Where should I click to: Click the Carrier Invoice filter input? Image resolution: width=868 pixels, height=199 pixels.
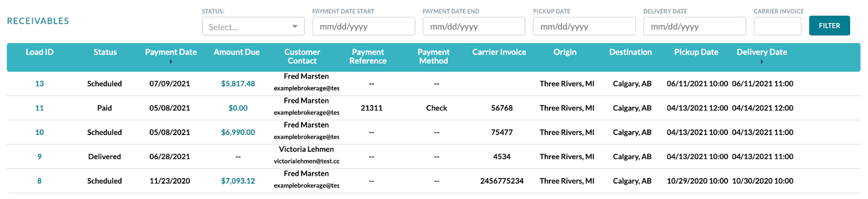click(x=777, y=26)
